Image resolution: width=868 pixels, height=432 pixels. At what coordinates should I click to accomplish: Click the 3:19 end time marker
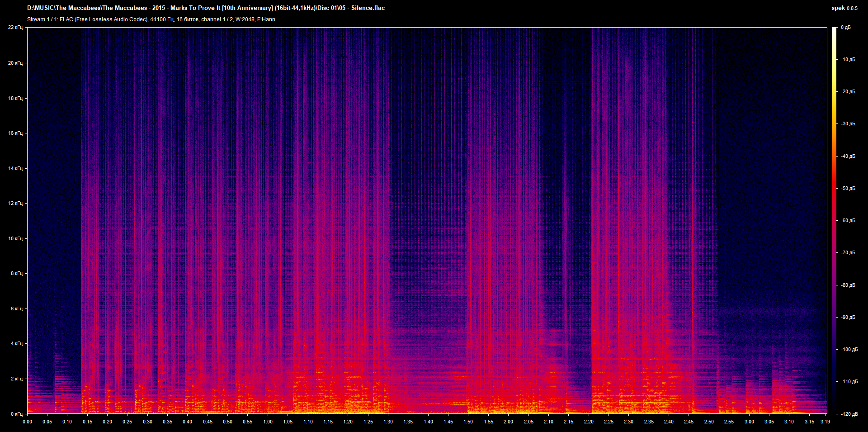(x=825, y=422)
